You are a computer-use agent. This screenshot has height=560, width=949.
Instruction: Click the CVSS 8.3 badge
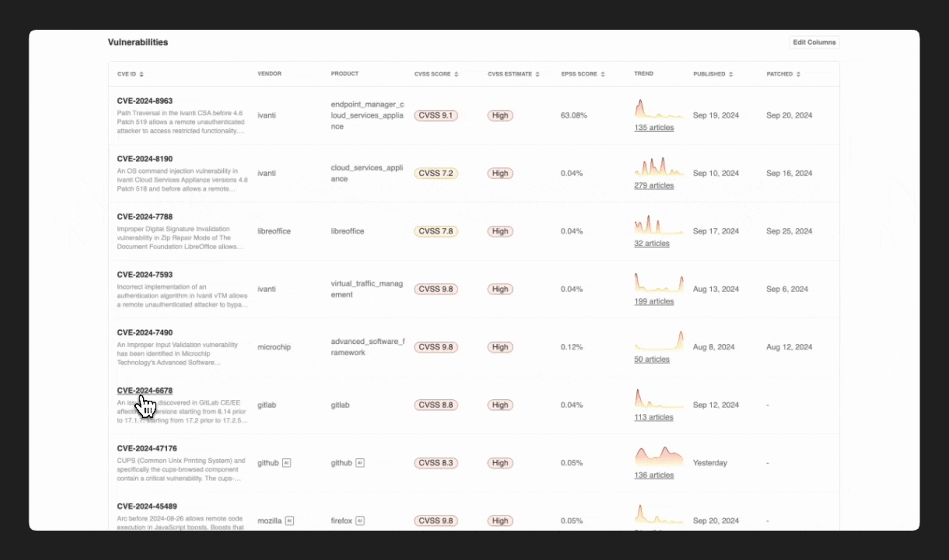[x=436, y=463]
